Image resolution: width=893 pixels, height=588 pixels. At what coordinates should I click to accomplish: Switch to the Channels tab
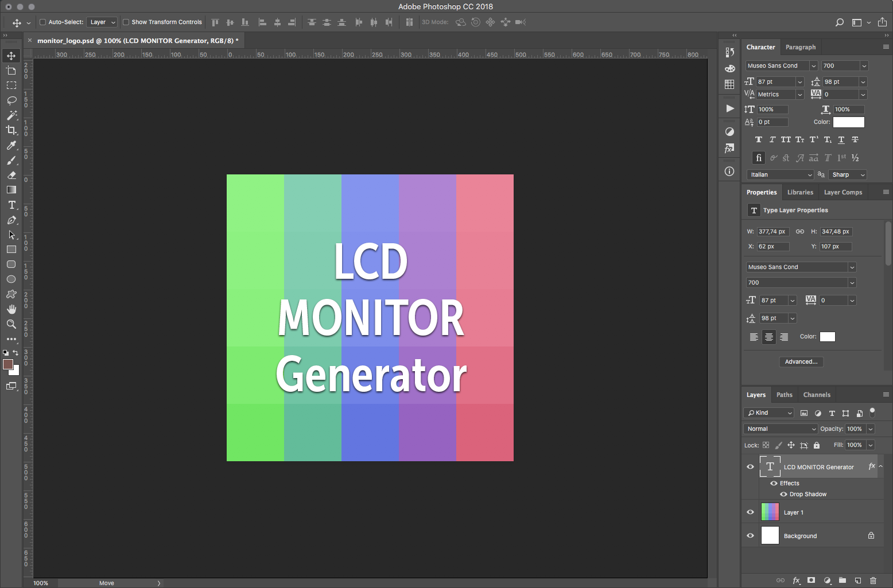pos(816,395)
